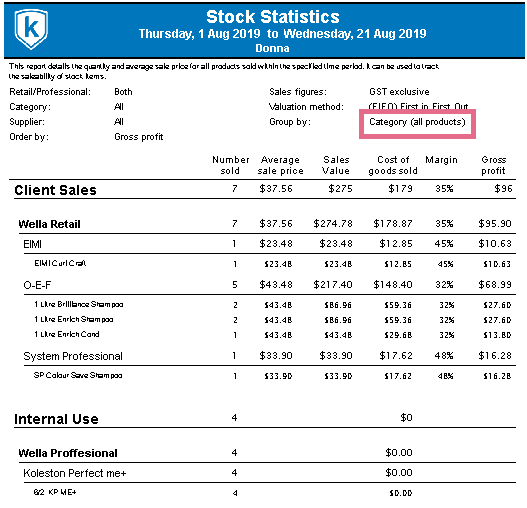The image size is (527, 508).
Task: Click the EIMI category row
Action: 267,244
